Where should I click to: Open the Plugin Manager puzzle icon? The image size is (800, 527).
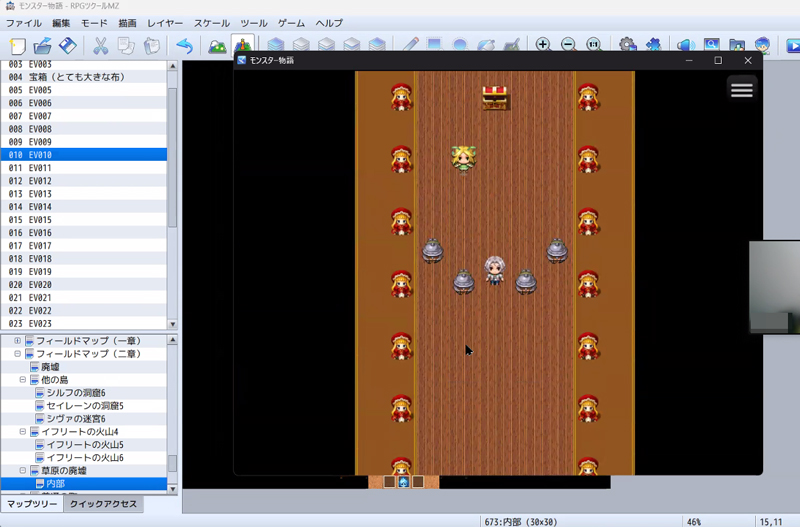click(x=653, y=45)
